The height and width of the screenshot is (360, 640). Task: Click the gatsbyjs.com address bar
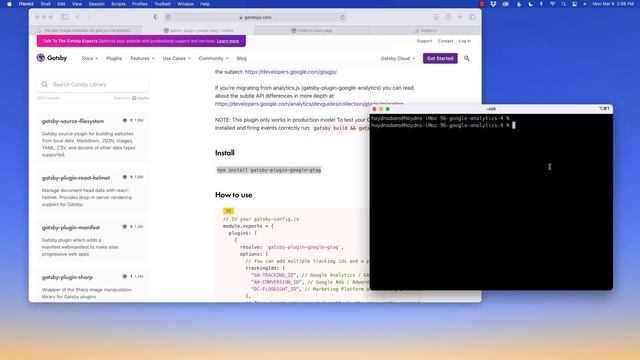coord(256,17)
